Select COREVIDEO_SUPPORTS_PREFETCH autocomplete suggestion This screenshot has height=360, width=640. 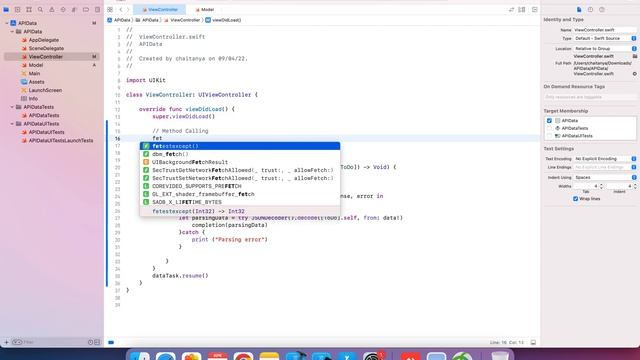point(240,186)
